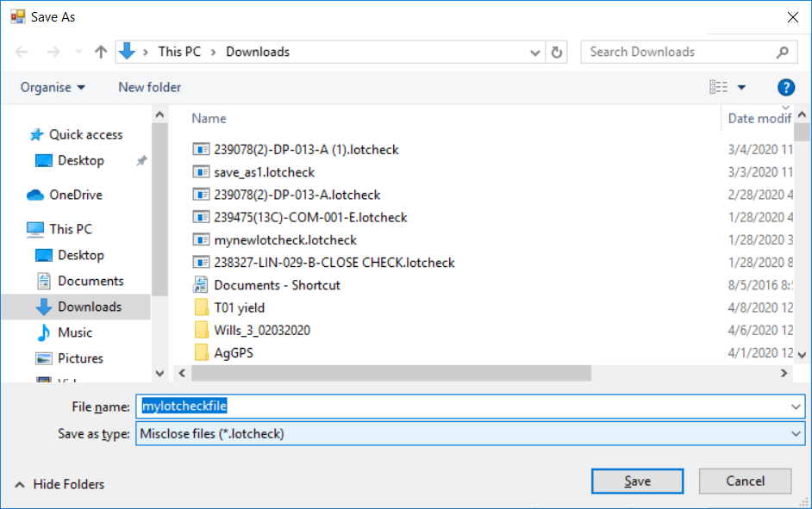Select the Documents - Shortcut item

coord(277,285)
